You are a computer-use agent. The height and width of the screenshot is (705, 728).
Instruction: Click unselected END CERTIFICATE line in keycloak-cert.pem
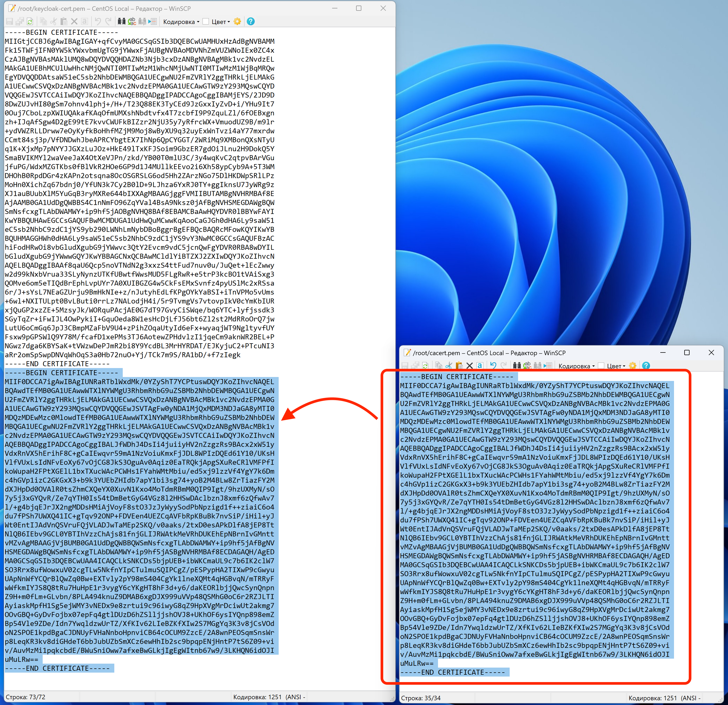tap(57, 364)
